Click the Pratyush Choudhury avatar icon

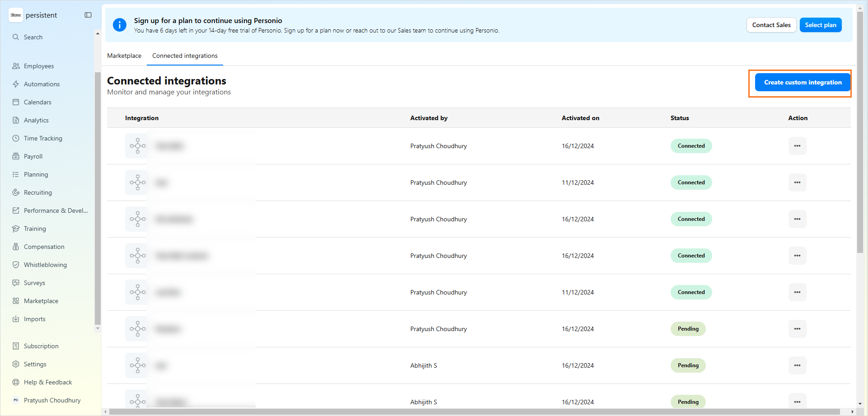[16, 400]
